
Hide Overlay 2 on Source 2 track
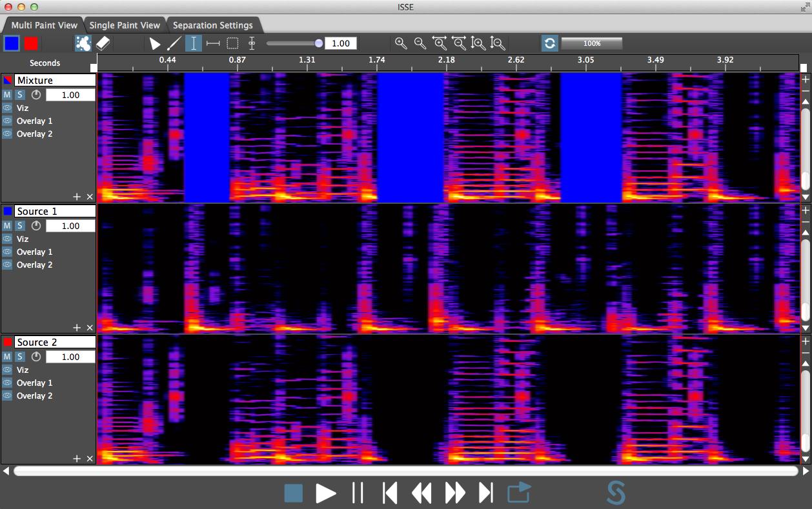(x=7, y=395)
